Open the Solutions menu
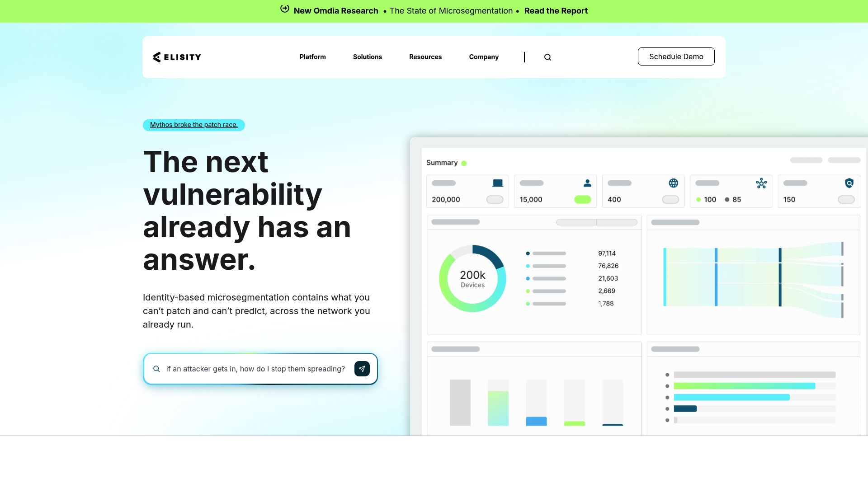The width and height of the screenshot is (868, 488). (367, 57)
